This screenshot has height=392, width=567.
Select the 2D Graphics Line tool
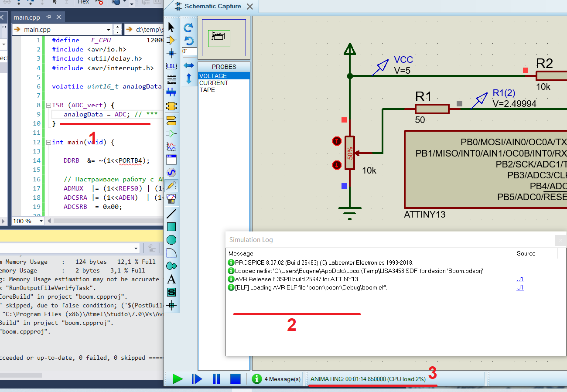[x=171, y=214]
